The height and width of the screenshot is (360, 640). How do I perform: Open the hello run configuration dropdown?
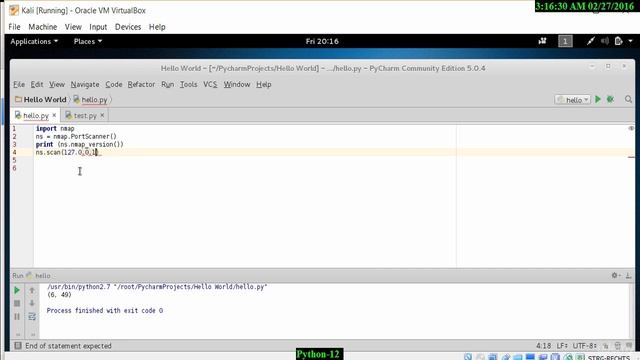coord(573,100)
